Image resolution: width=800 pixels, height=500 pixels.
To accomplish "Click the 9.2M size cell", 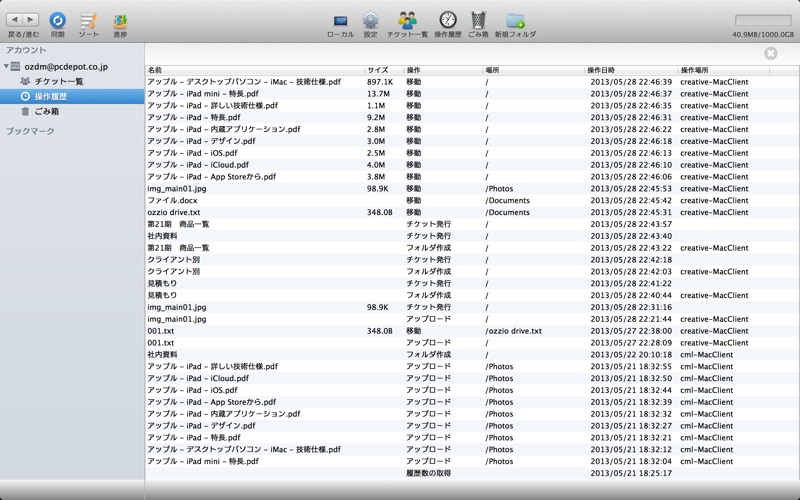I will [376, 117].
